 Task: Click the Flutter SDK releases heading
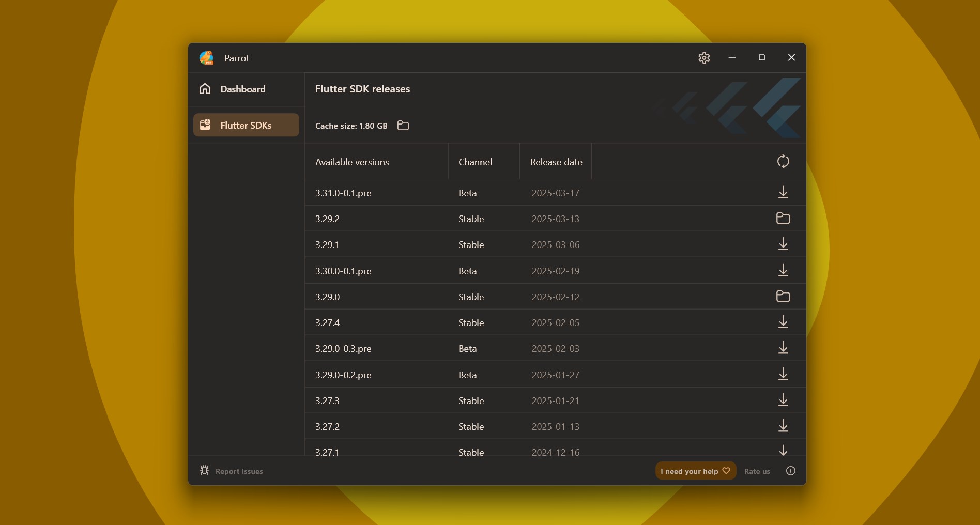(x=362, y=89)
